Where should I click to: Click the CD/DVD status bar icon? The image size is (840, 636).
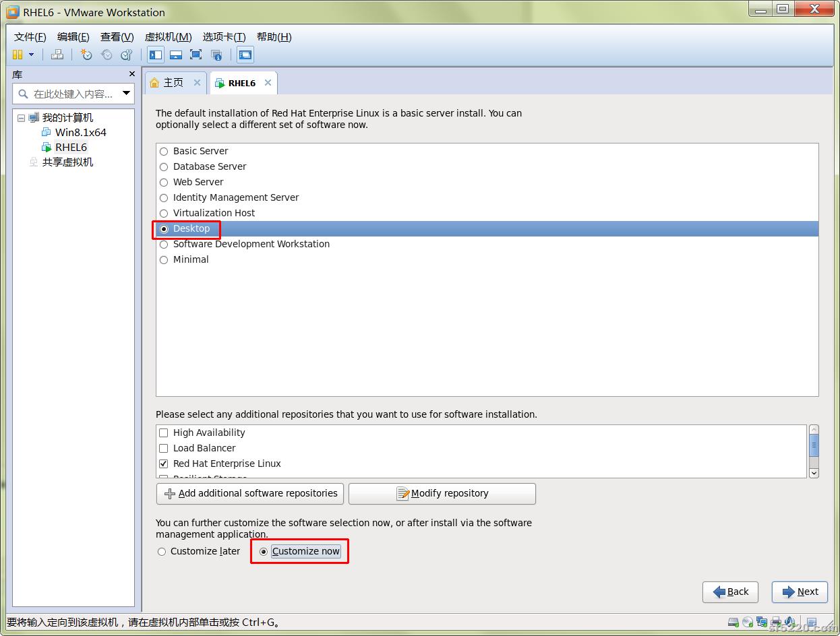point(748,622)
